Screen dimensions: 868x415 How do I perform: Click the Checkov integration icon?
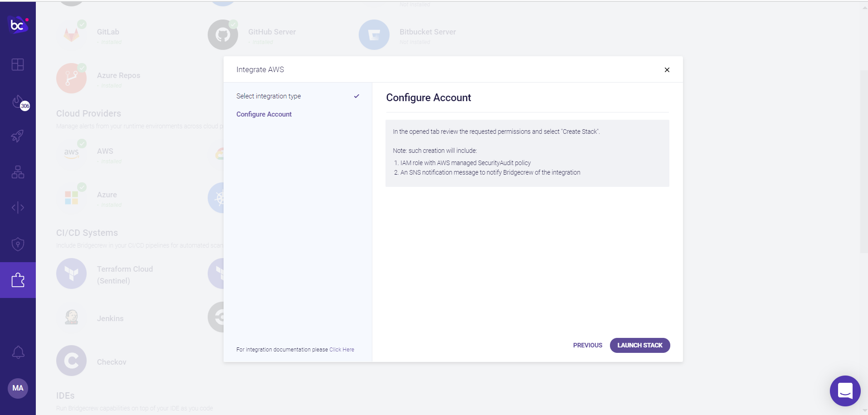pyautogui.click(x=71, y=361)
